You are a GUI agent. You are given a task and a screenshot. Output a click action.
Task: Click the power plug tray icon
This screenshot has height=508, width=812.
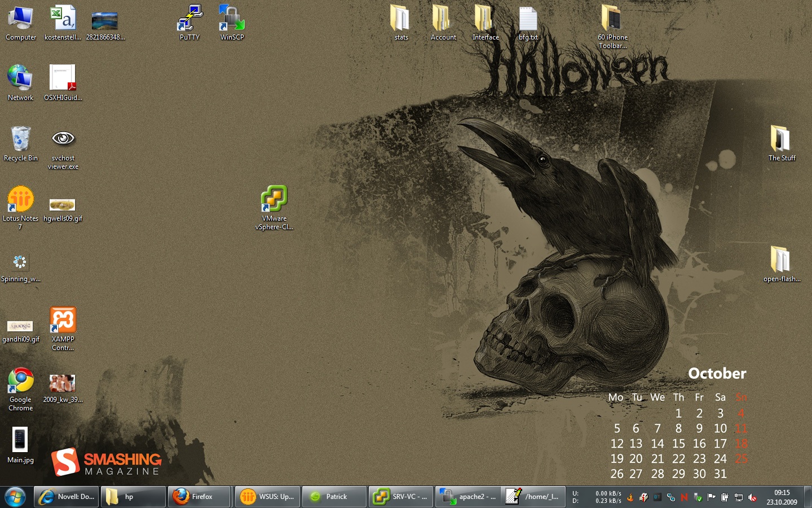pos(725,497)
